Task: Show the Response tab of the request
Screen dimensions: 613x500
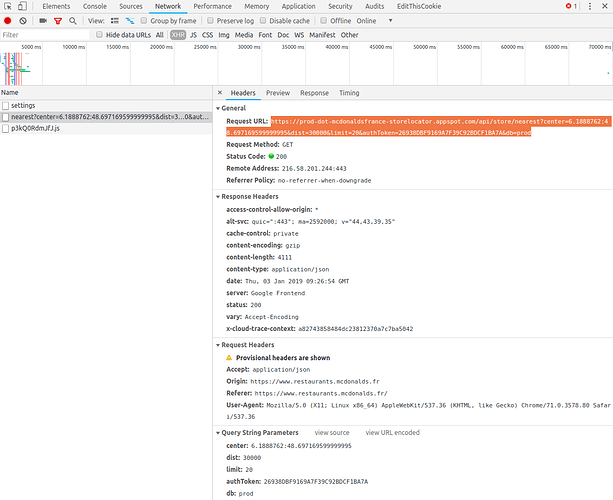Action: pyautogui.click(x=314, y=93)
